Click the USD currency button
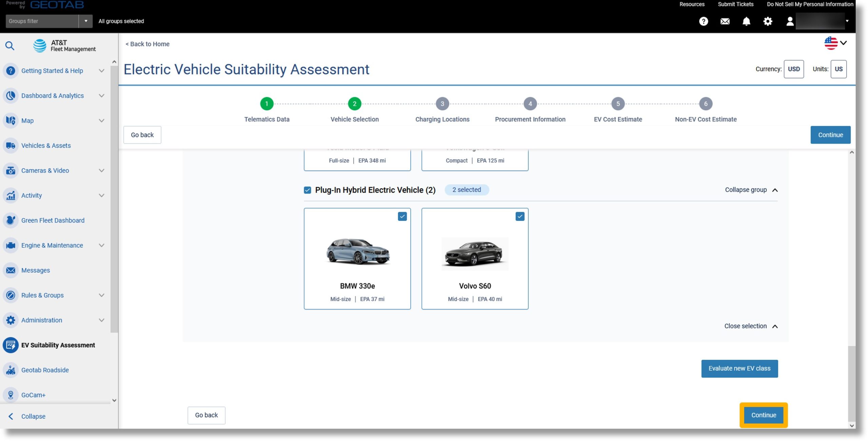This screenshot has height=441, width=868. tap(793, 69)
